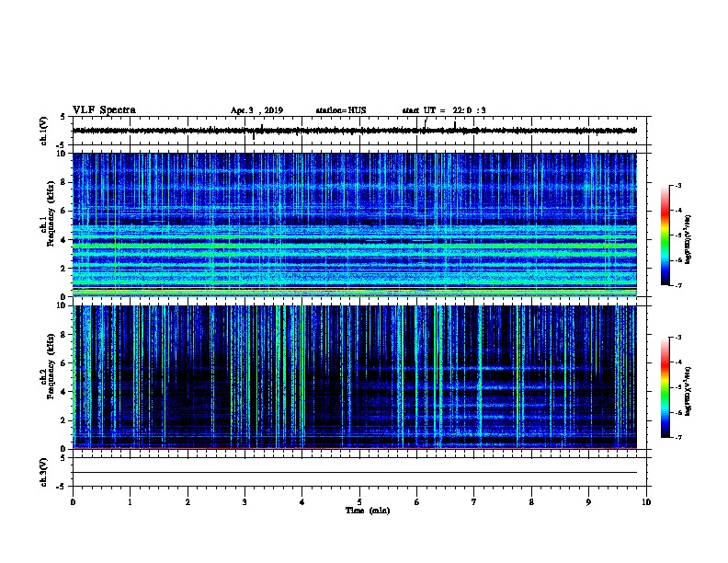
Task: Click the time axis tick label '0'
Action: [73, 501]
